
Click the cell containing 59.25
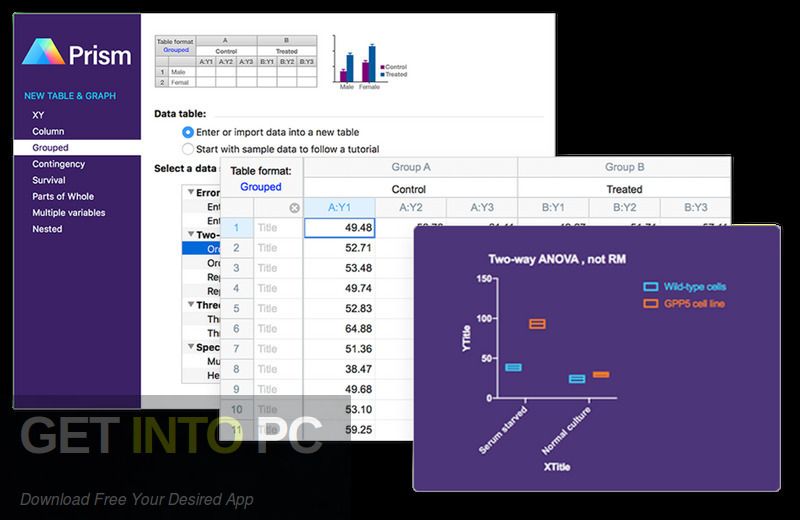pos(339,430)
